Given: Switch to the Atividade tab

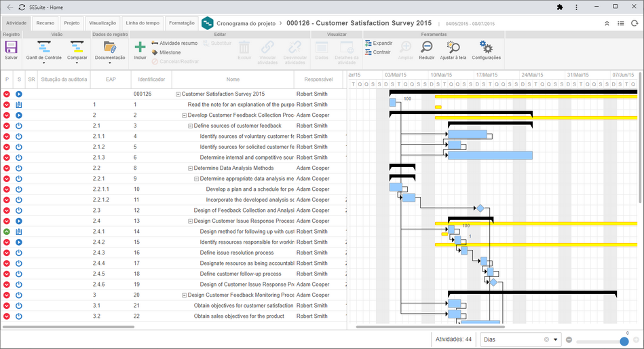Looking at the screenshot, I should click(x=16, y=23).
